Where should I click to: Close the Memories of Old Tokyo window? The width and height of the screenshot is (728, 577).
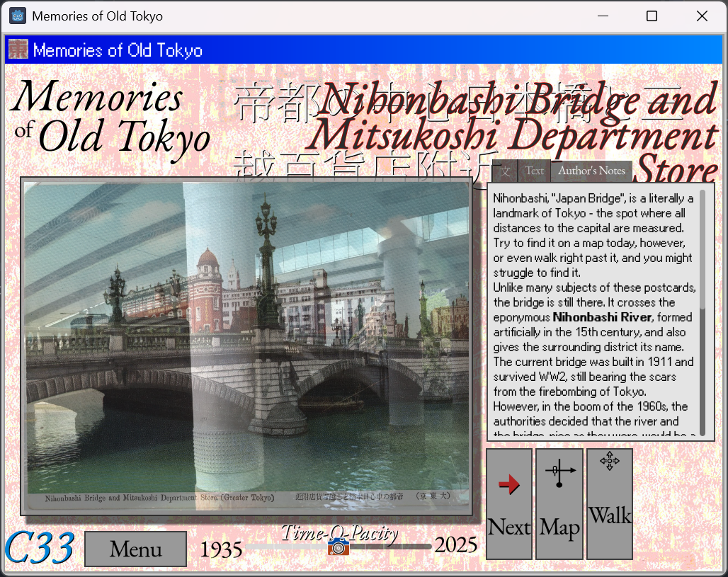(x=702, y=16)
